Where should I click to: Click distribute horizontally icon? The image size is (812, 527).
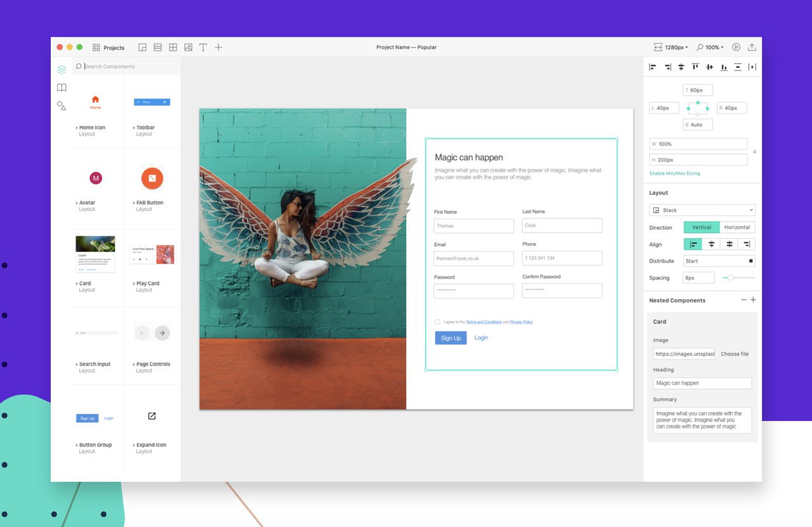tap(752, 67)
